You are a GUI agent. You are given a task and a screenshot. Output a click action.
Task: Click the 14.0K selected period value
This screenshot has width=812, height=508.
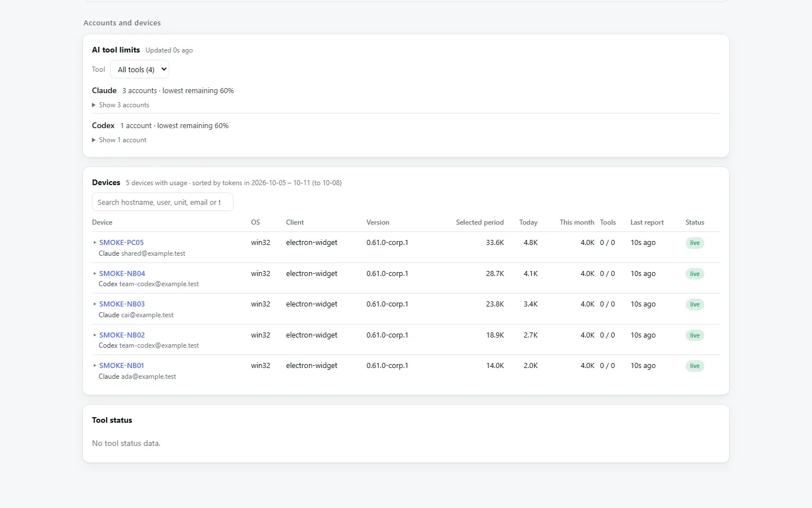(x=495, y=365)
